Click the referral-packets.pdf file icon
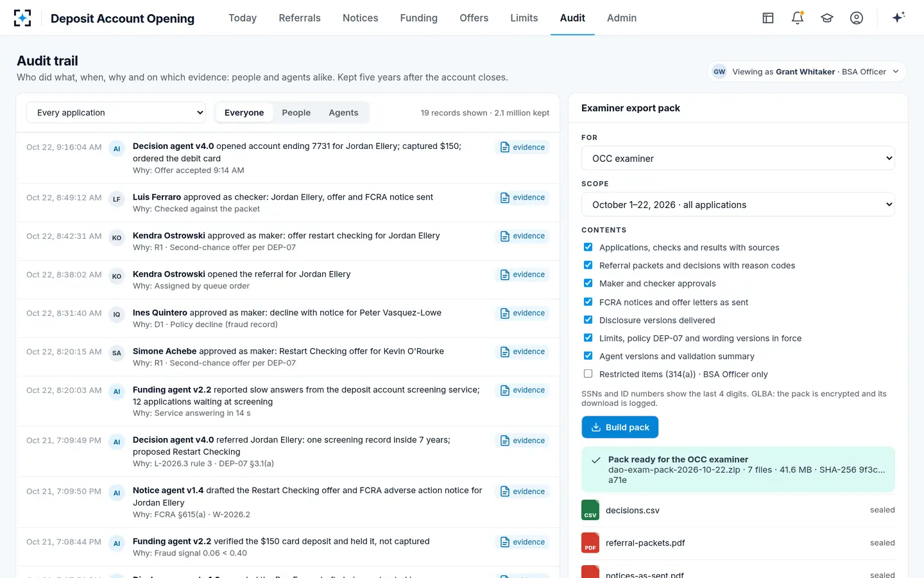 click(x=590, y=543)
